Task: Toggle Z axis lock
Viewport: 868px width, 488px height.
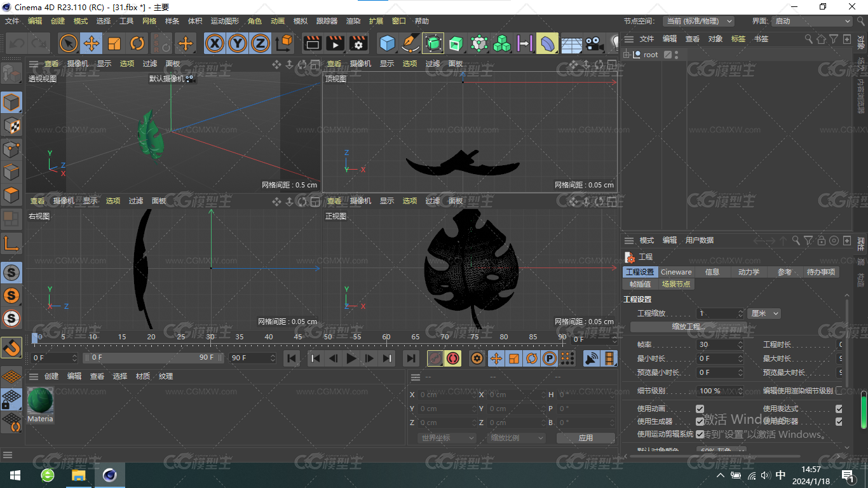Action: [261, 43]
